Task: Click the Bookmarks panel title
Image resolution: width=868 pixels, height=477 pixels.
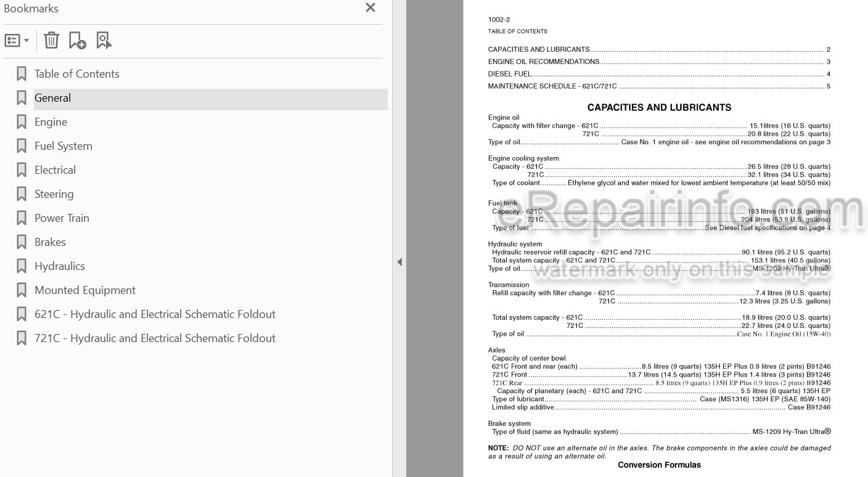Action: [x=31, y=9]
